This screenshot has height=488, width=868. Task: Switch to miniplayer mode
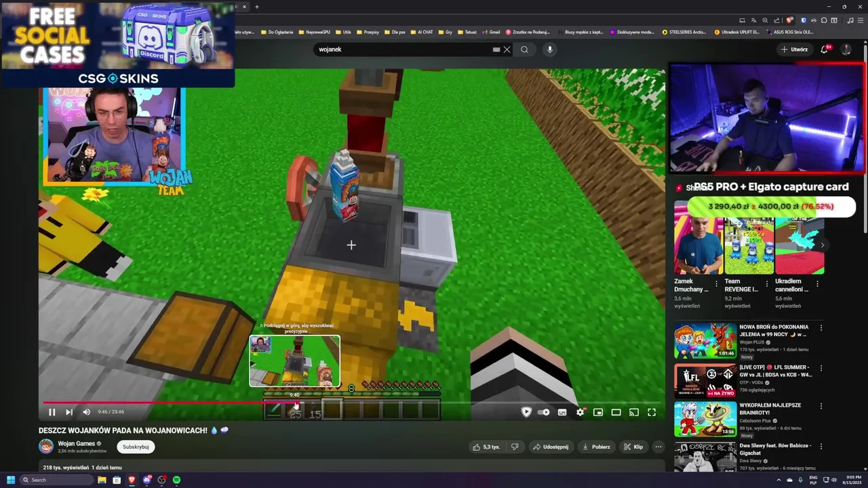point(598,412)
